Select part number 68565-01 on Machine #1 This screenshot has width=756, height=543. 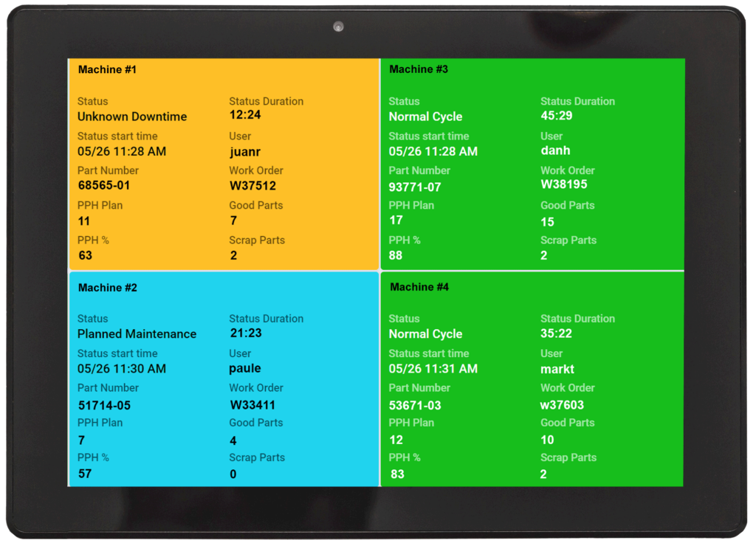coord(103,186)
